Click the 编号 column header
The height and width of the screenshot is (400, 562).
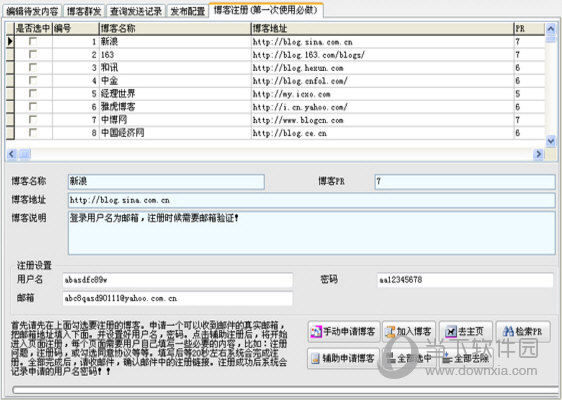tap(76, 28)
